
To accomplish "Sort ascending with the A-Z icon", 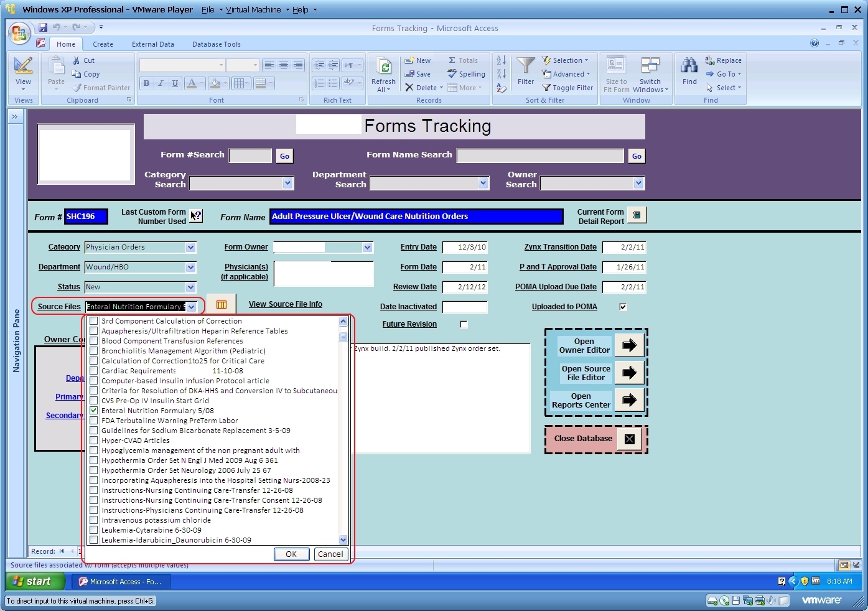I will (x=501, y=60).
